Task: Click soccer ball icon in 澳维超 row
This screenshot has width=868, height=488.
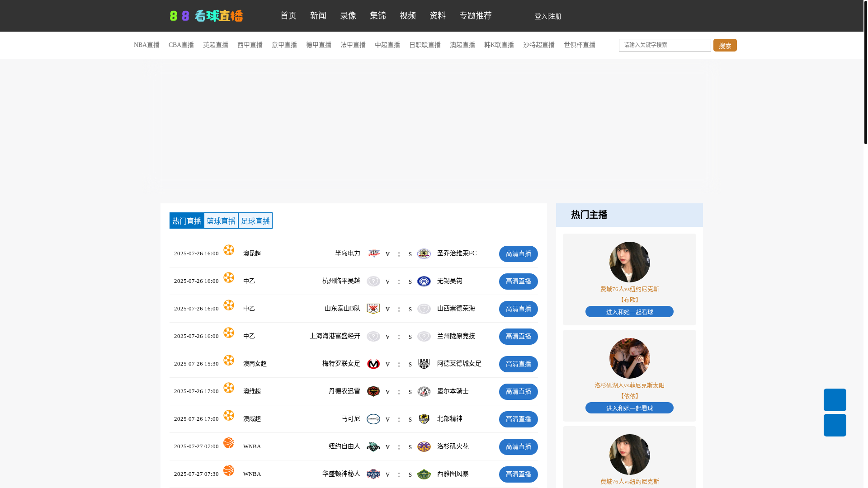Action: coord(229,388)
